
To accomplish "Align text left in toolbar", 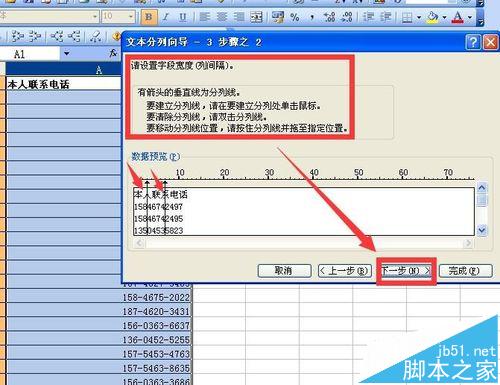I will pyautogui.click(x=204, y=17).
